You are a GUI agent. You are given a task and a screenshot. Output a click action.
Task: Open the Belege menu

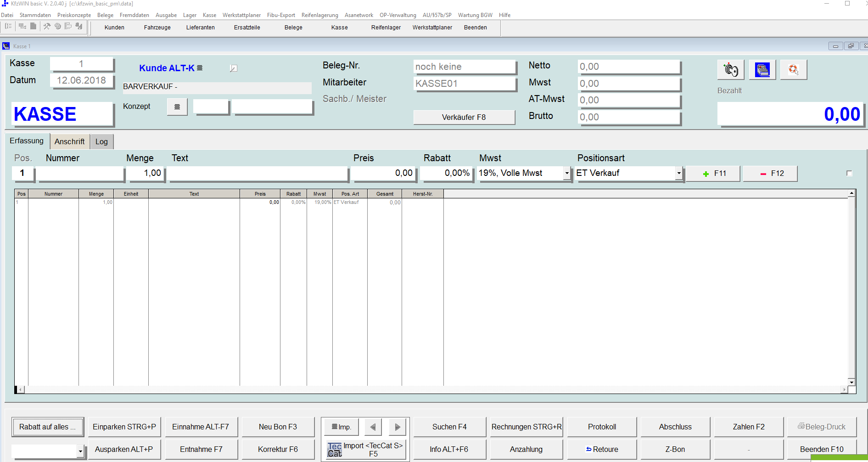coord(105,15)
